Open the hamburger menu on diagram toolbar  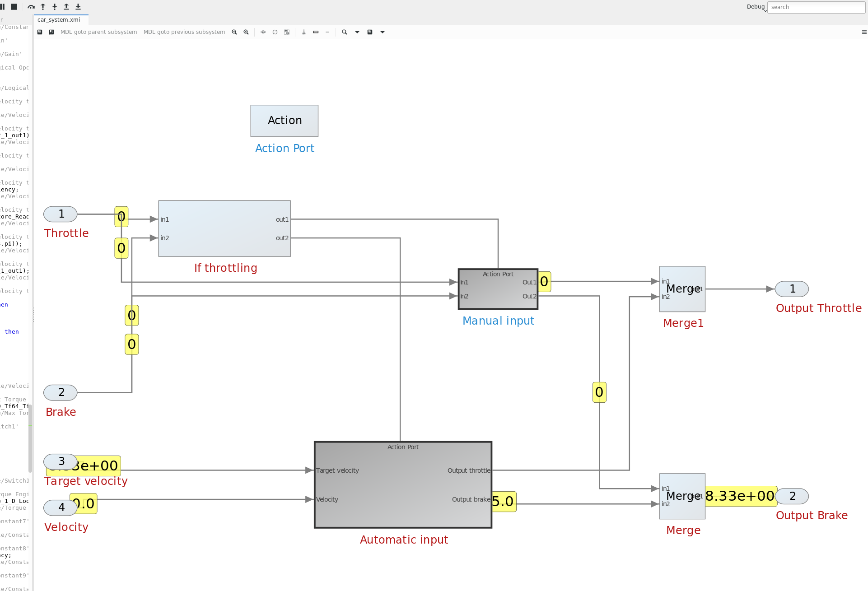(864, 32)
